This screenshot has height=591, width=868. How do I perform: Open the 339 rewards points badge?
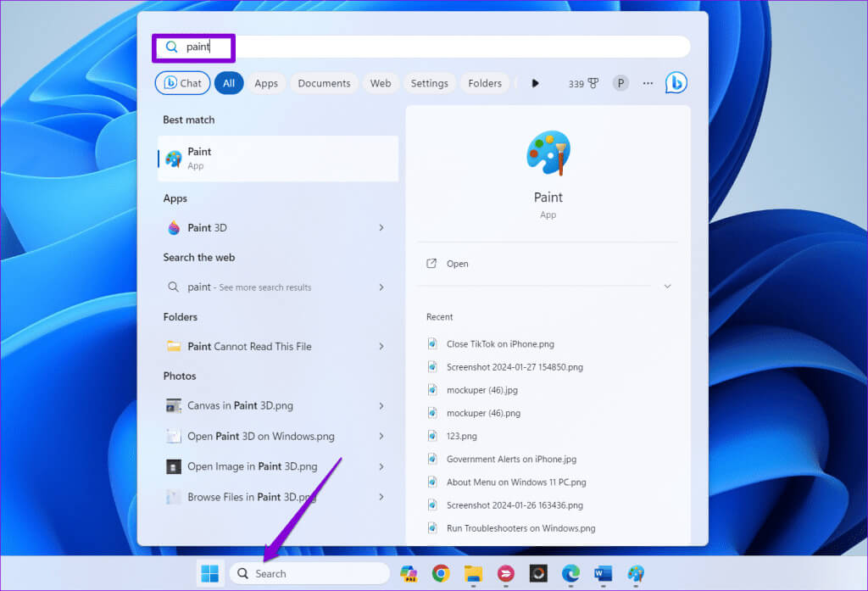(583, 83)
